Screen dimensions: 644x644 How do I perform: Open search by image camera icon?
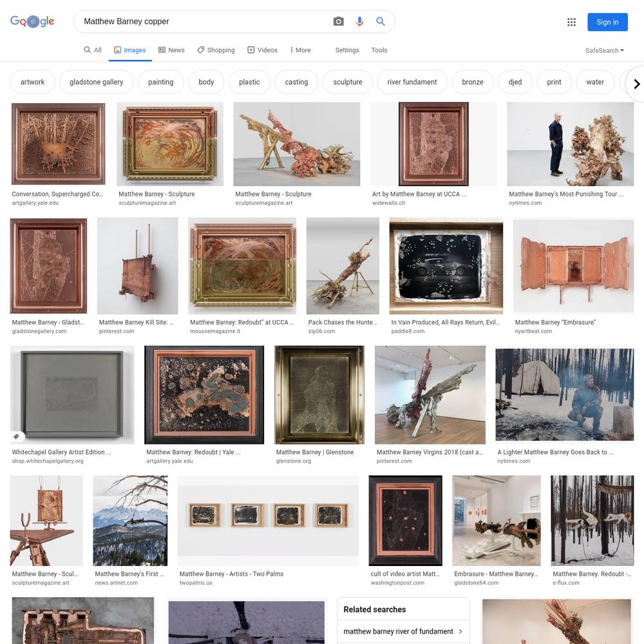[x=338, y=21]
